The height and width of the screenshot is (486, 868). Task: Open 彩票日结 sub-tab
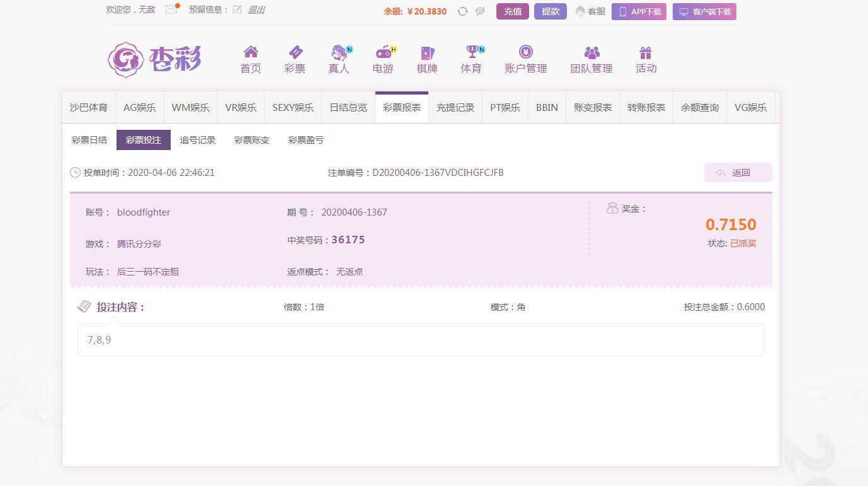89,140
